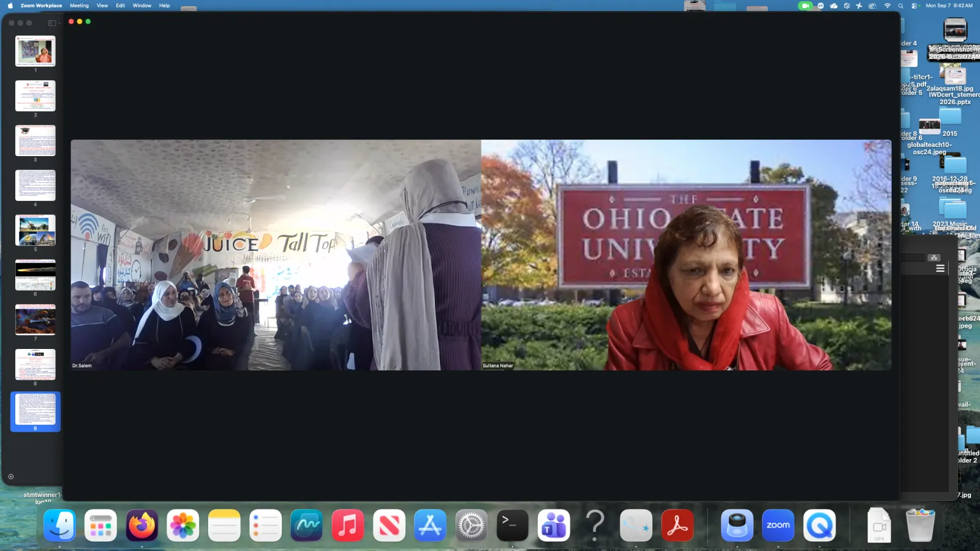Screen dimensions: 980x551
Task: Click the green camera-in-use indicator
Action: (x=805, y=6)
